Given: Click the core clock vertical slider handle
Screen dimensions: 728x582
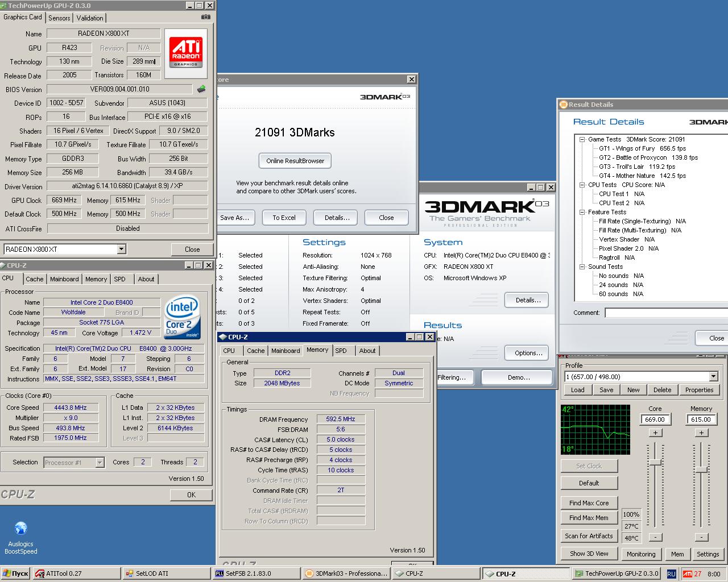Looking at the screenshot, I should [655, 462].
